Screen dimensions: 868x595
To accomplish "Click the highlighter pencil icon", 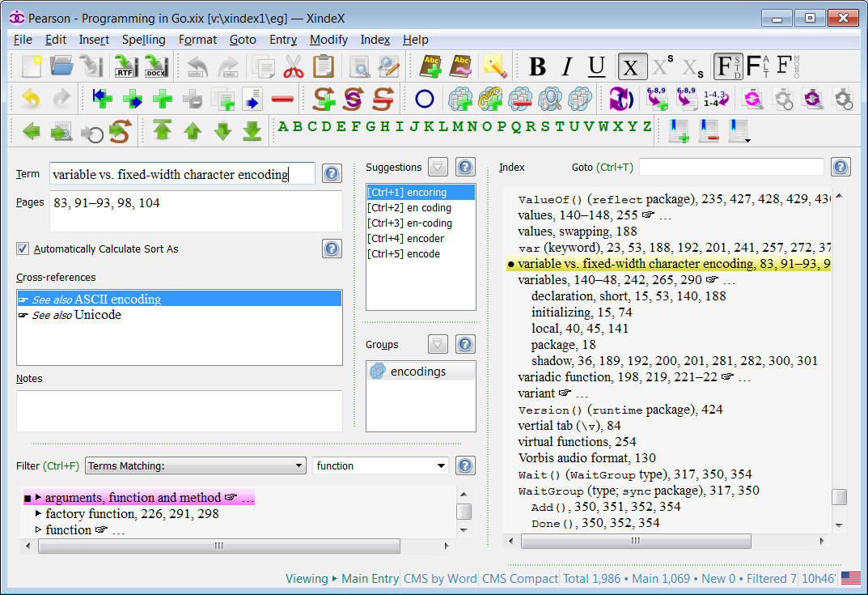I will (495, 66).
